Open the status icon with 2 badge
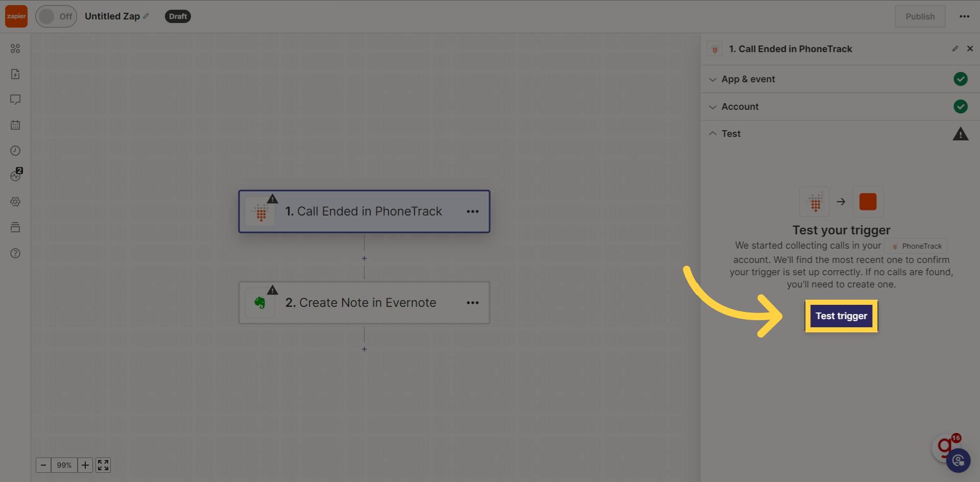The image size is (980, 482). (x=16, y=175)
